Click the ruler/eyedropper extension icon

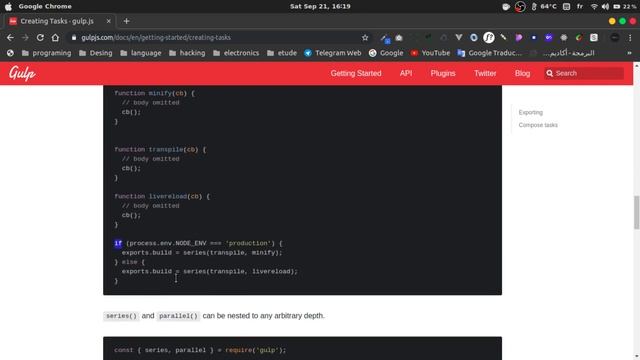pyautogui.click(x=504, y=38)
